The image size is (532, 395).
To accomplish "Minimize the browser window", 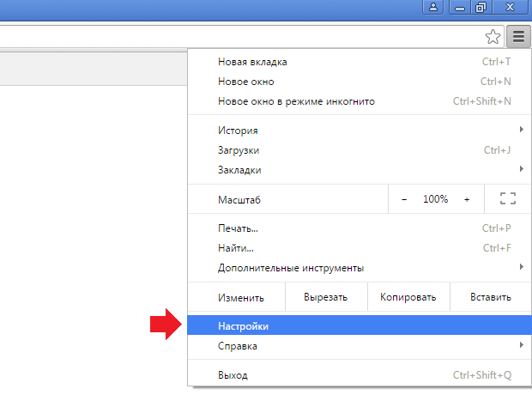I will tap(460, 7).
